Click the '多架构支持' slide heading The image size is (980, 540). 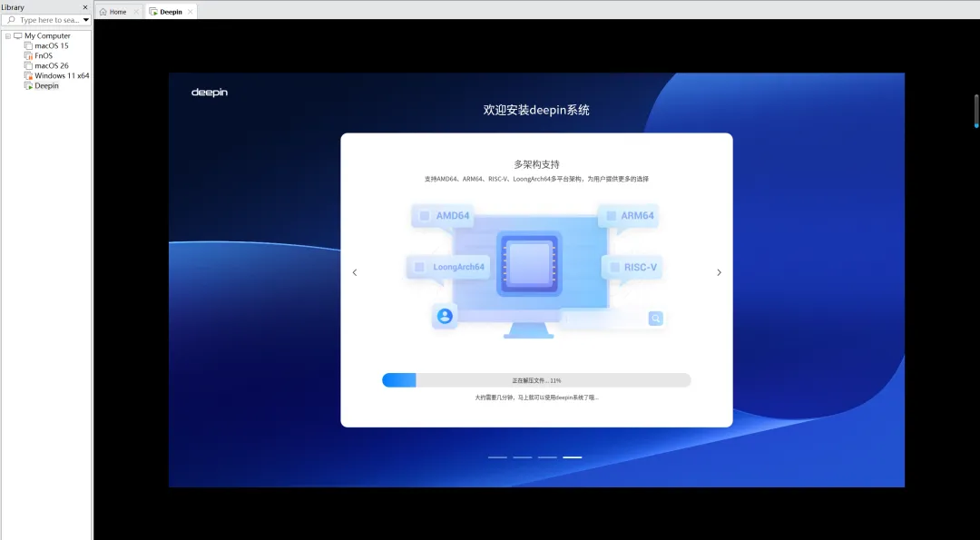[x=536, y=164]
